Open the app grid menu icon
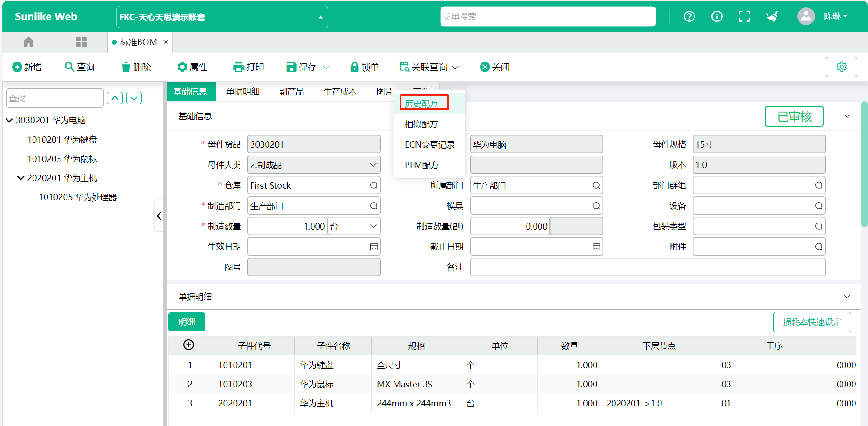Image resolution: width=868 pixels, height=426 pixels. 81,42
